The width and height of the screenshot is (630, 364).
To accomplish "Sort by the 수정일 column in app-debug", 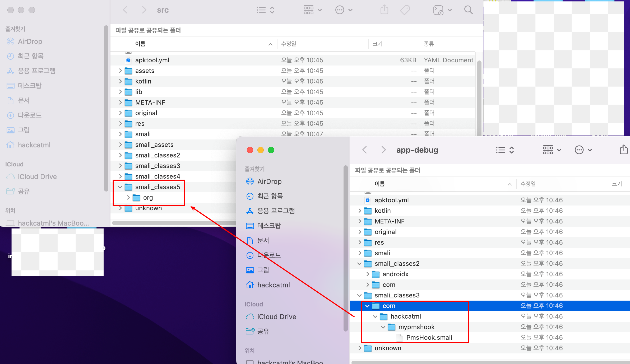I will click(528, 184).
